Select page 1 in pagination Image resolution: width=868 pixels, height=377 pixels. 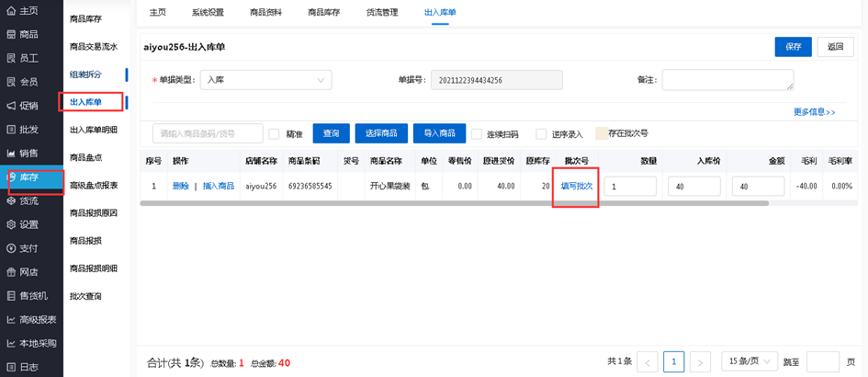click(x=673, y=361)
